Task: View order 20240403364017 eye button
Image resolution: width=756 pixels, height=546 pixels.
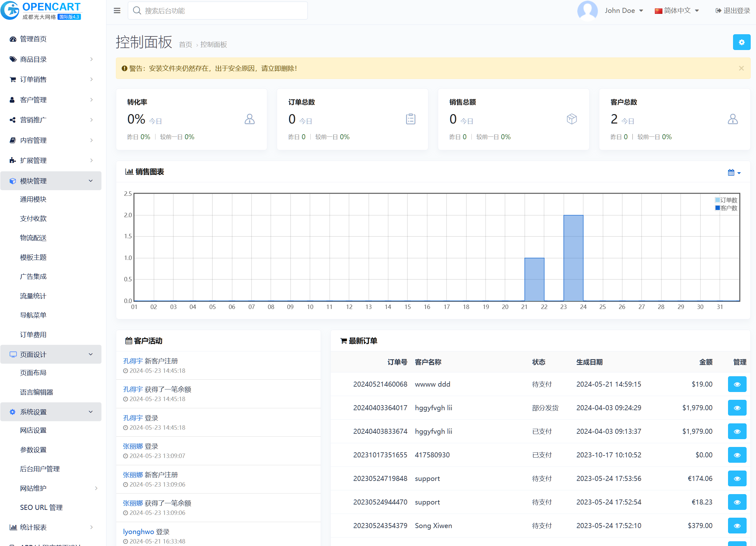Action: coord(737,408)
